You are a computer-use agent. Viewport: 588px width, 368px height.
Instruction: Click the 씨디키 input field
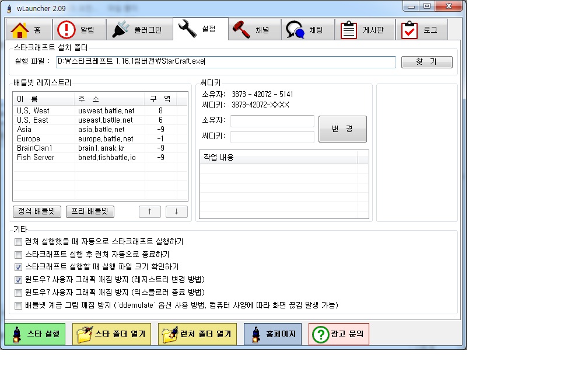(x=272, y=137)
